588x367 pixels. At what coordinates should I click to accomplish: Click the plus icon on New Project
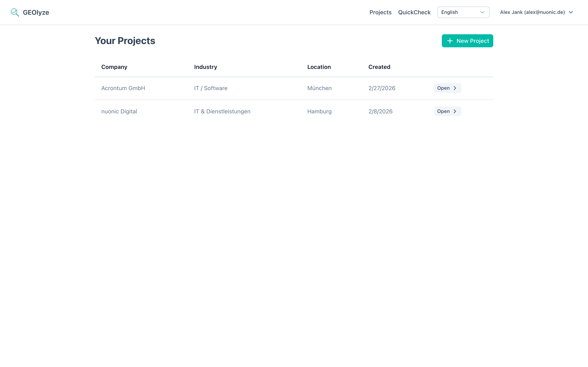click(x=450, y=41)
